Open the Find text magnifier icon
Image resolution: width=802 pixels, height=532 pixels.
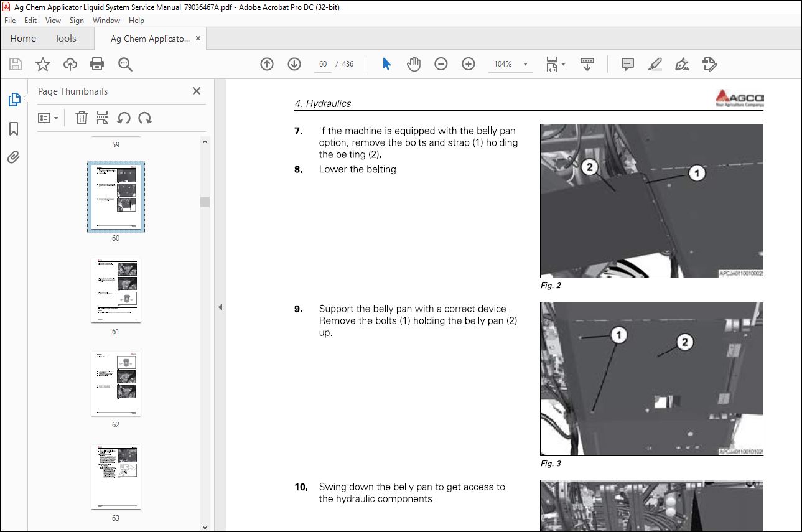(125, 64)
